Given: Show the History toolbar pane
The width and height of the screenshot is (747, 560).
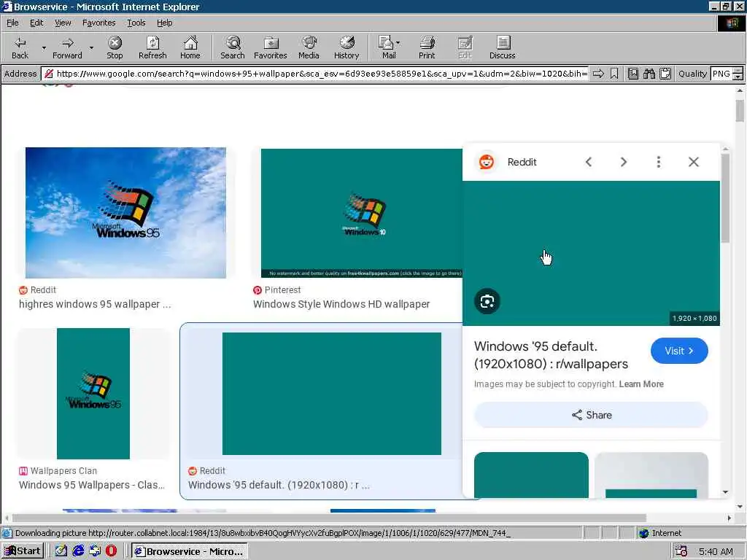Looking at the screenshot, I should [347, 47].
